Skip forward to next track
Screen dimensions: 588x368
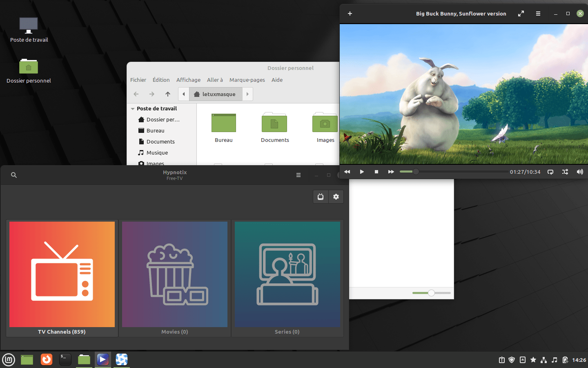coord(391,172)
